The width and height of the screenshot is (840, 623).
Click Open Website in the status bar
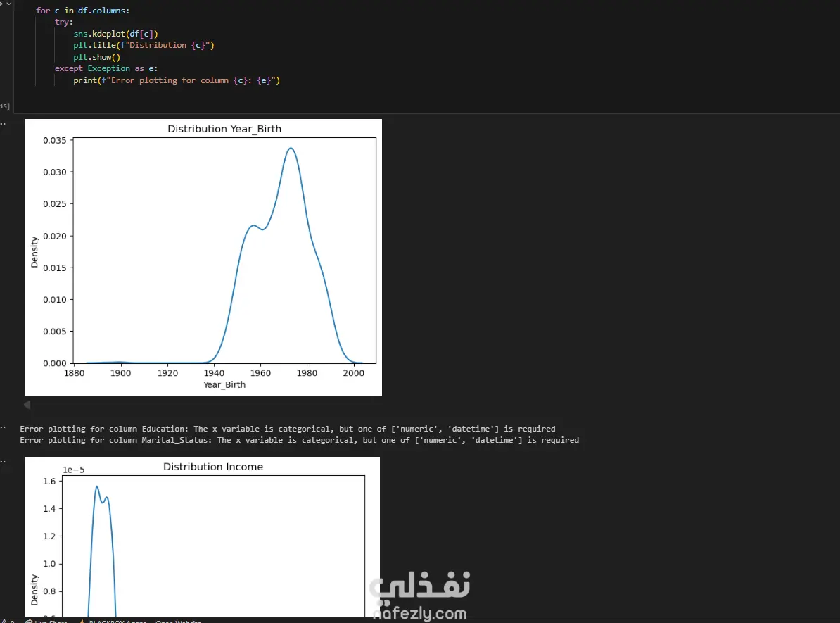tap(178, 621)
